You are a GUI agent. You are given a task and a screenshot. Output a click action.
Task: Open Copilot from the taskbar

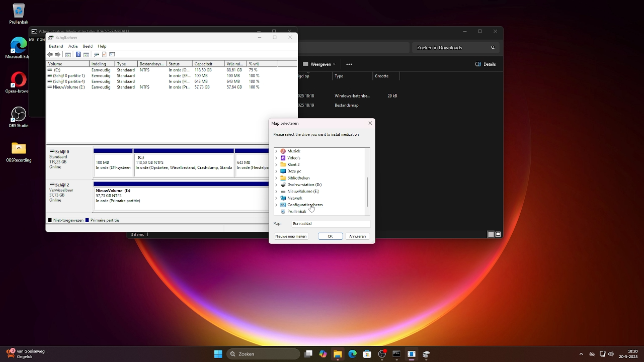coord(323,354)
